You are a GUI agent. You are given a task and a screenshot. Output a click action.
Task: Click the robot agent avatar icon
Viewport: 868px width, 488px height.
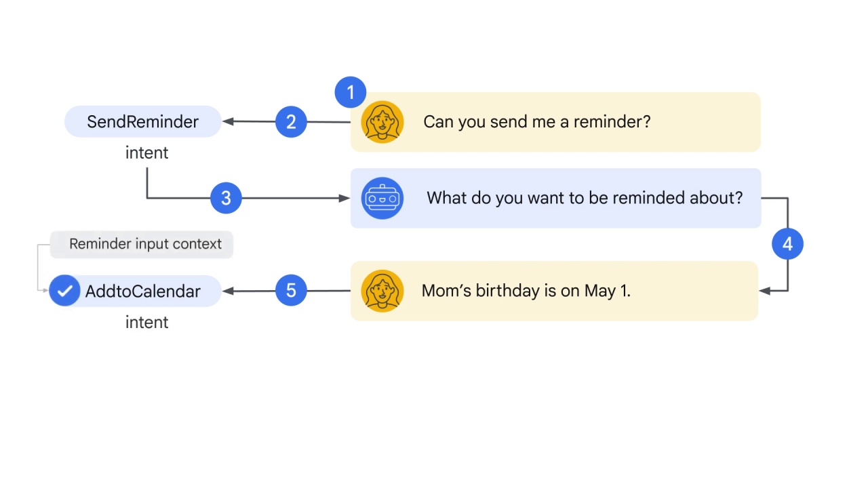[382, 198]
